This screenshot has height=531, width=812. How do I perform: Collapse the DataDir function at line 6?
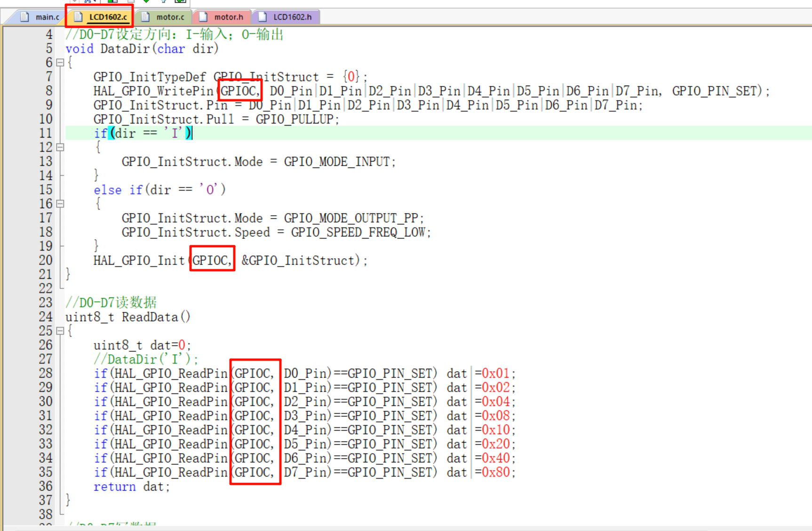tap(59, 62)
